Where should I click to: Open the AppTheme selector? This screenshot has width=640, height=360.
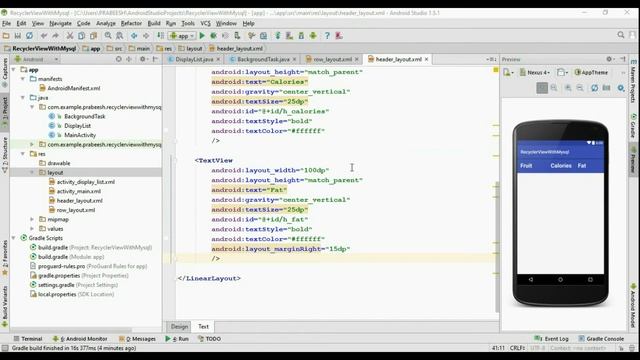[x=591, y=72]
